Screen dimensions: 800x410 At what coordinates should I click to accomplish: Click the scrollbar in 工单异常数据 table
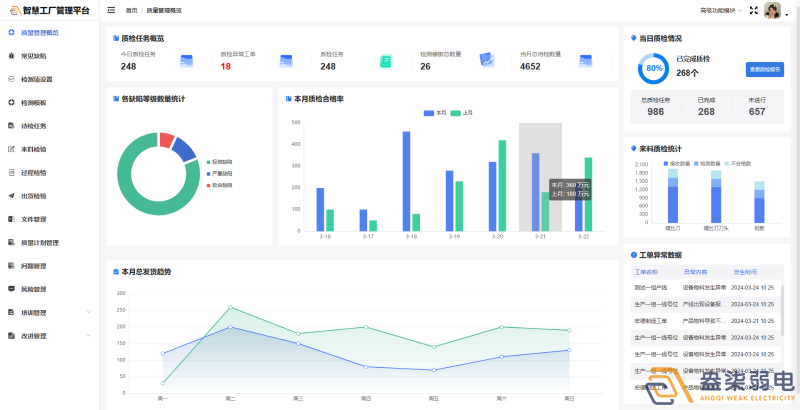[782, 311]
